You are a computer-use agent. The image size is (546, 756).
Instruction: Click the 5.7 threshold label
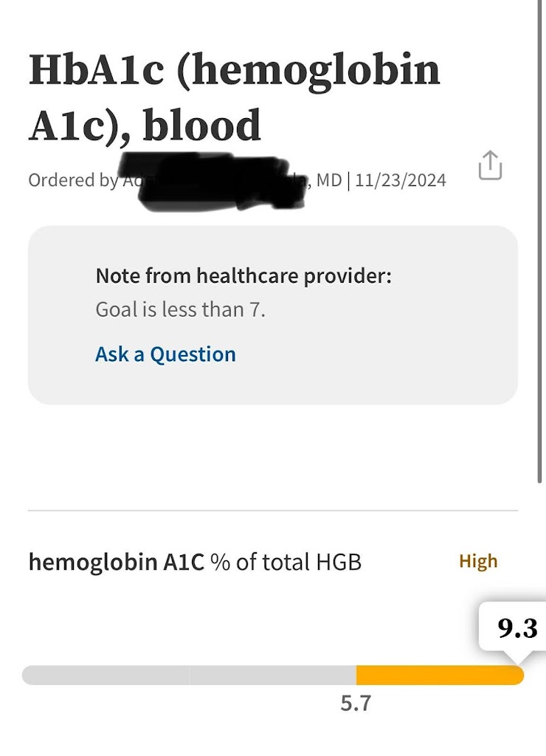pos(356,704)
